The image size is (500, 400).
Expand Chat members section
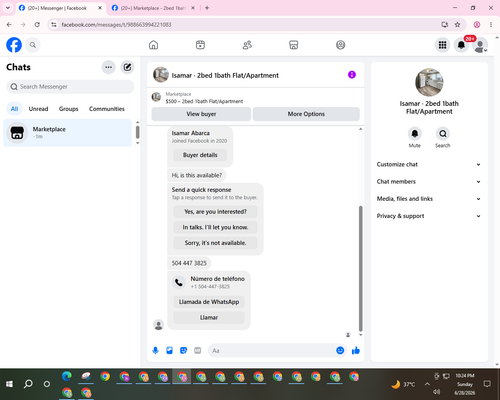(429, 182)
